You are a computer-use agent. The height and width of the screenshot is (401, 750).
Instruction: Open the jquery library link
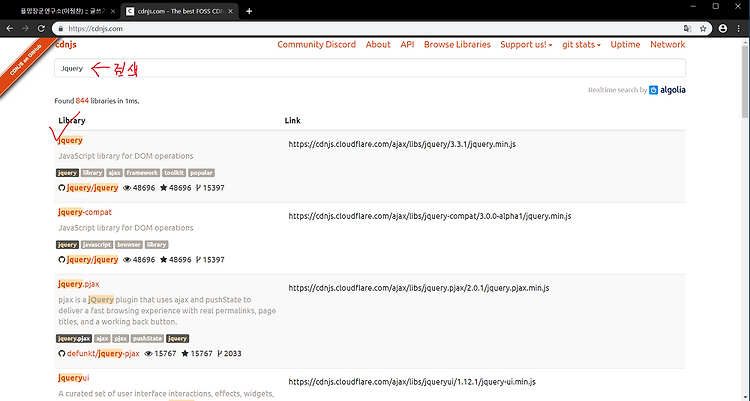pos(70,140)
